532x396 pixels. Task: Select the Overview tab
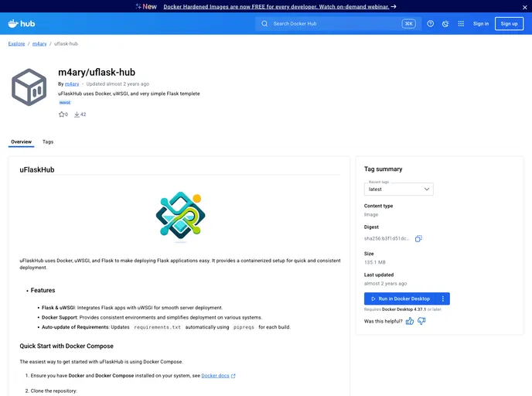[x=22, y=142]
